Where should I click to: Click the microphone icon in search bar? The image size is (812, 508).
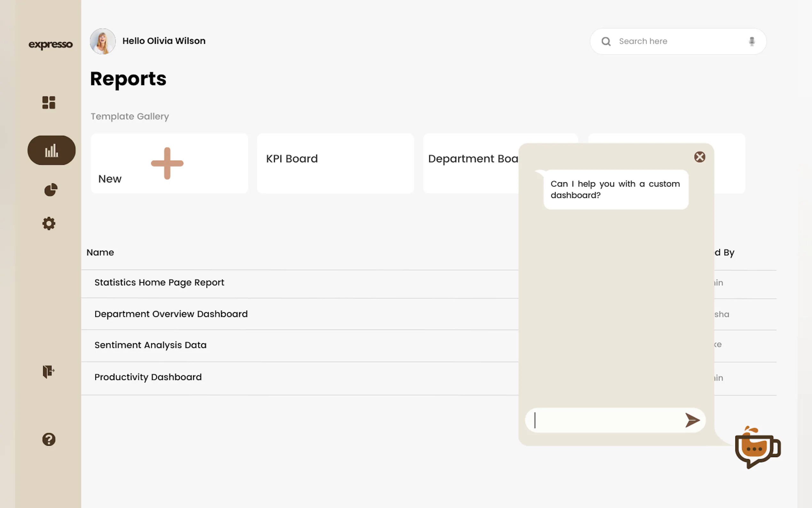coord(752,41)
